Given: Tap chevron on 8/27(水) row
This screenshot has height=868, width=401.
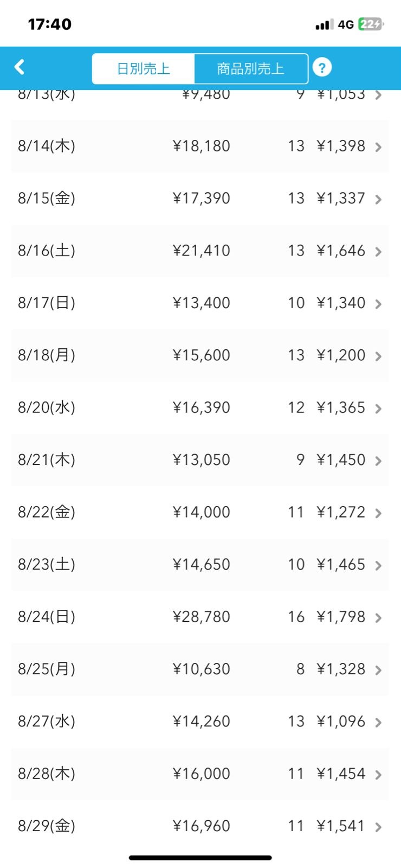Looking at the screenshot, I should coord(378,723).
